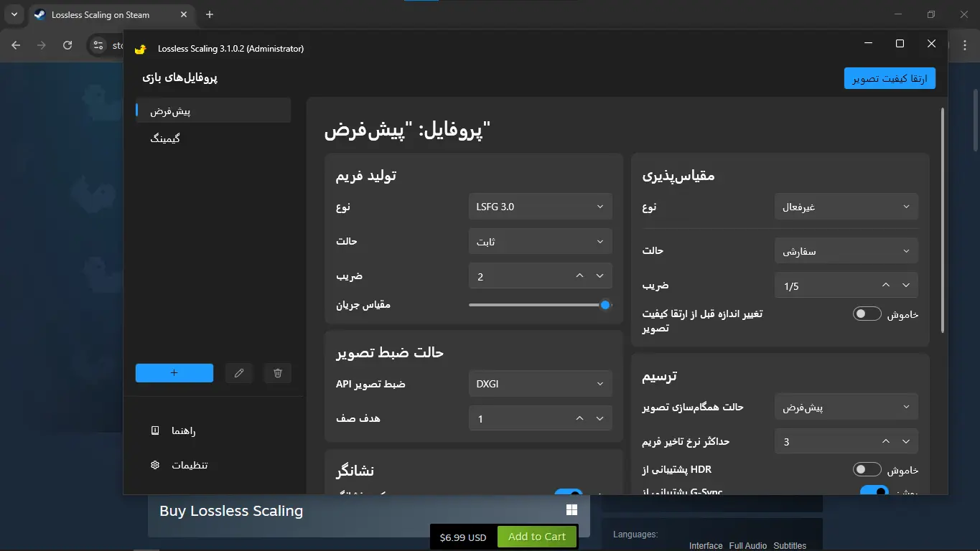980x551 pixels.
Task: Click Add to Cart in Steam page
Action: pyautogui.click(x=537, y=537)
